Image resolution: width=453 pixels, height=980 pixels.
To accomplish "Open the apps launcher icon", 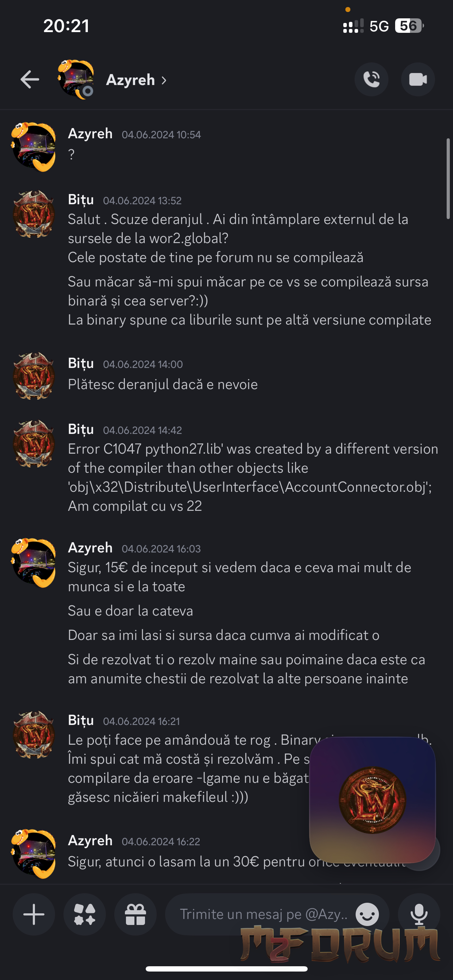I will [x=84, y=914].
